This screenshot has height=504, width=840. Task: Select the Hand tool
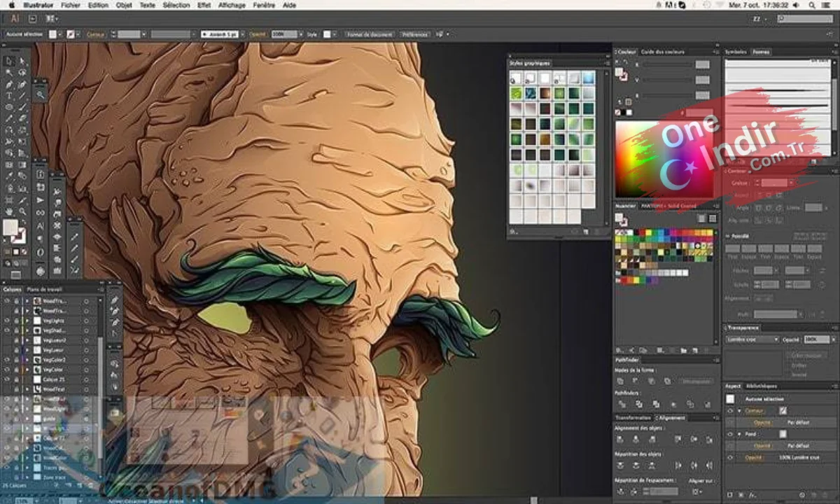(x=9, y=211)
